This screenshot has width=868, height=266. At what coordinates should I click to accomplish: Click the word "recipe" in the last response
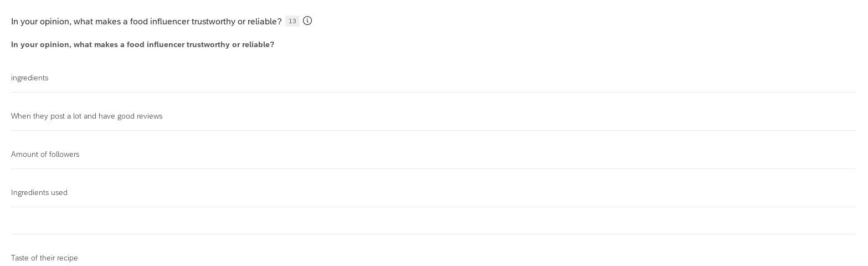66,258
